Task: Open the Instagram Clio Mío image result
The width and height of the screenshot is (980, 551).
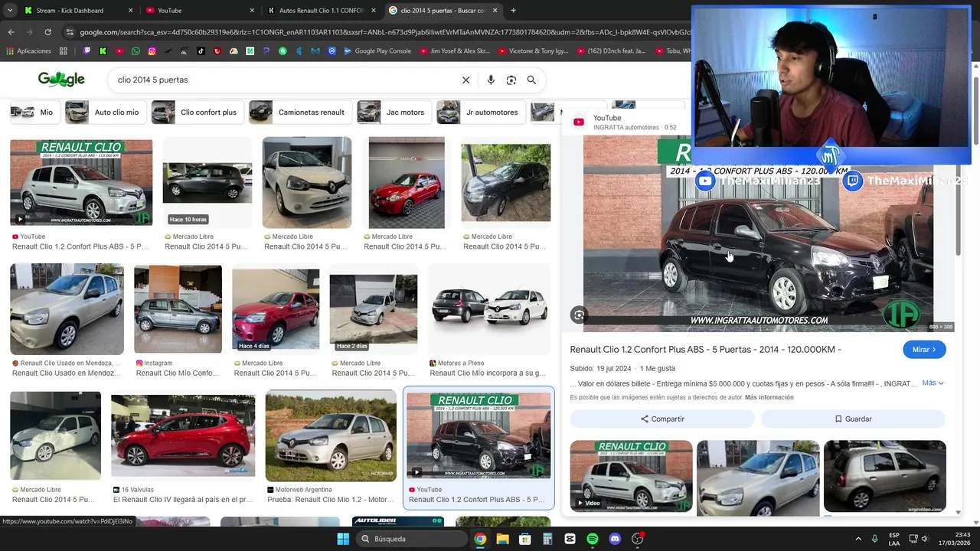Action: tap(178, 309)
